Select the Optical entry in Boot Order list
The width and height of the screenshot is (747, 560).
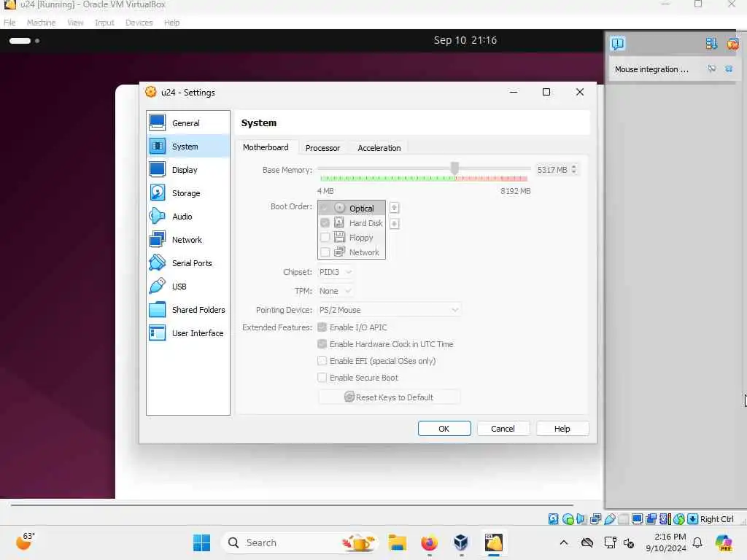(352, 208)
